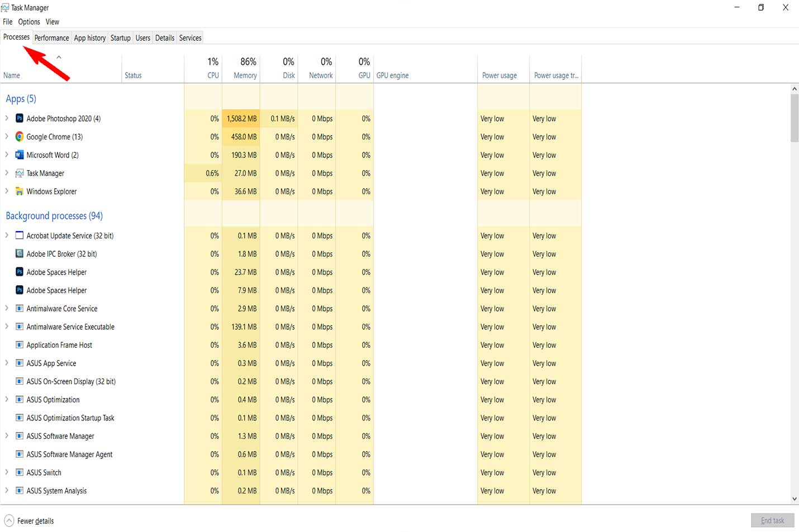Click the ASUS On-Screen Display icon
The height and width of the screenshot is (532, 799).
tap(20, 382)
